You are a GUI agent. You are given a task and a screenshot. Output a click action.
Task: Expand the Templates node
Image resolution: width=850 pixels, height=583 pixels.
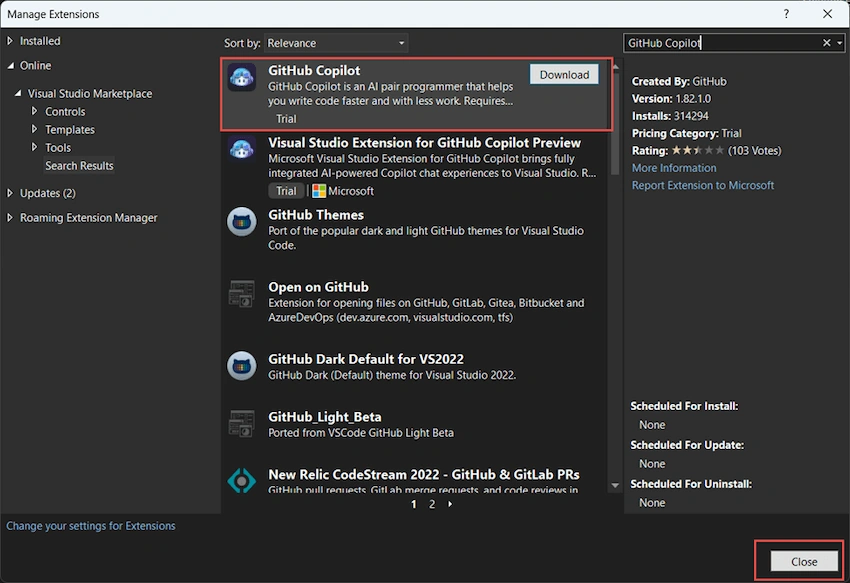34,129
